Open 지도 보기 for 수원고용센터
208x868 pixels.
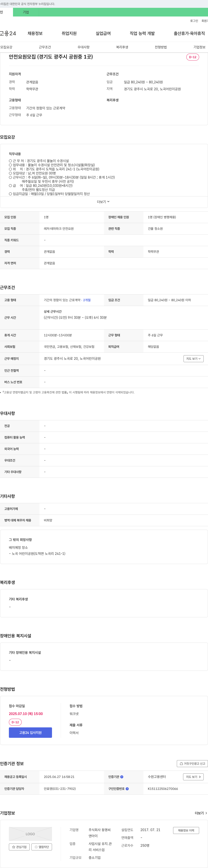(x=193, y=777)
